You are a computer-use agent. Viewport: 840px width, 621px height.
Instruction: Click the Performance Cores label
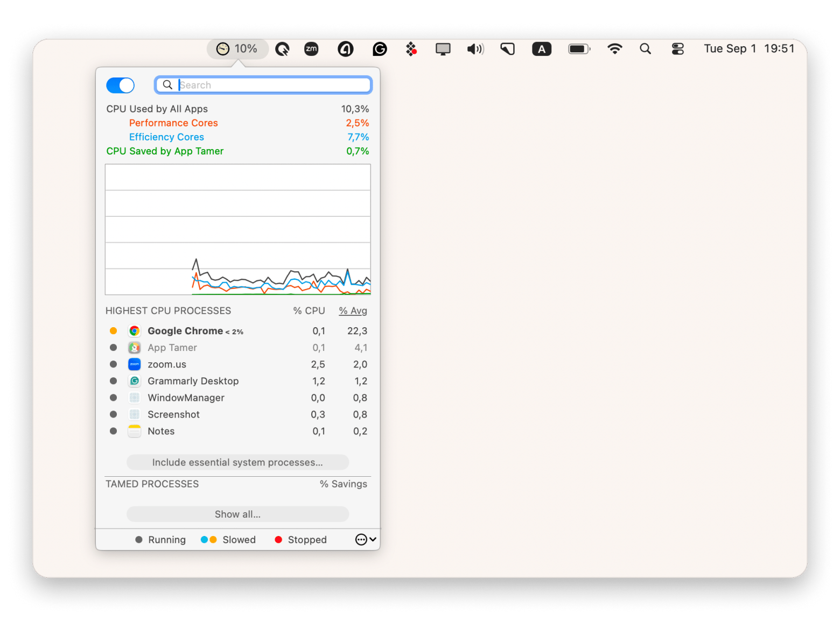pos(173,123)
